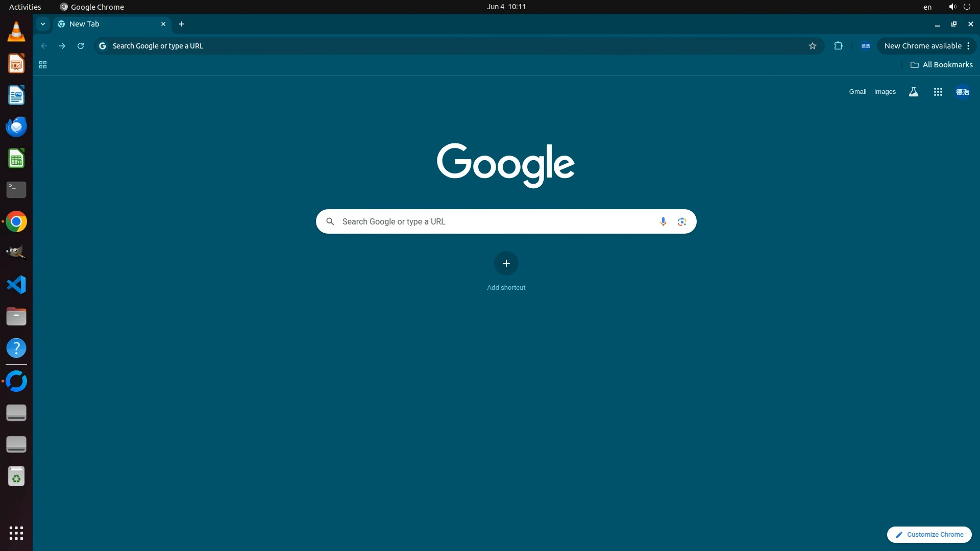Image resolution: width=980 pixels, height=551 pixels.
Task: Open Search Labs flask icon
Action: point(913,92)
